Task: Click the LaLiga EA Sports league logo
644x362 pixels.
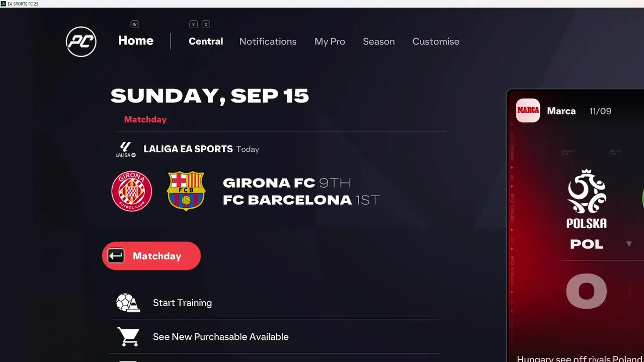Action: (125, 149)
